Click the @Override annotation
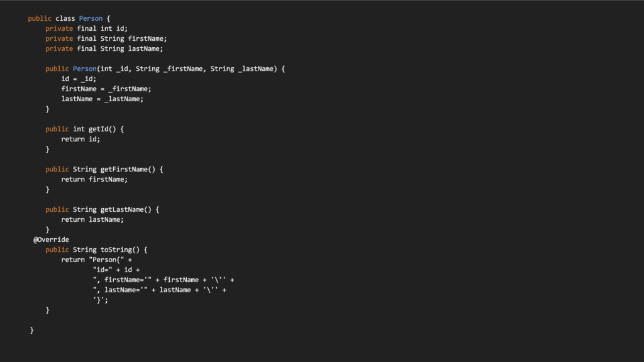The height and width of the screenshot is (362, 644). [51, 239]
